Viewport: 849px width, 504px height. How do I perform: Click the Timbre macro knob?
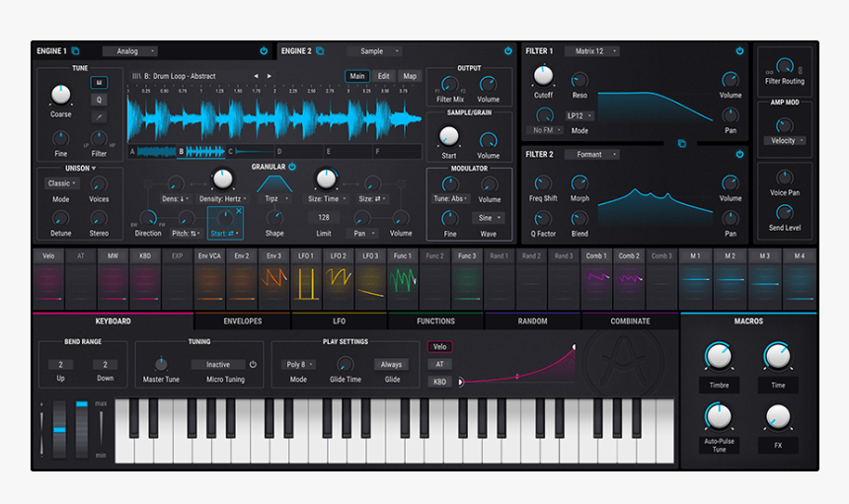coord(719,356)
